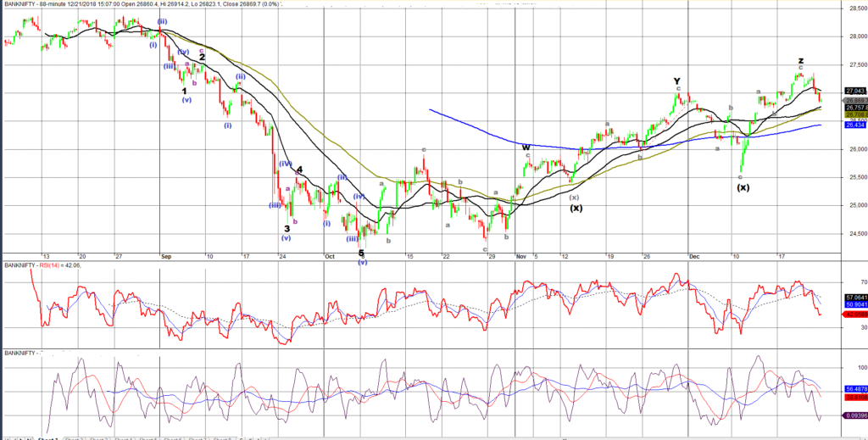Select the black wave 3 label
This screenshot has width=868, height=440.
[x=287, y=228]
